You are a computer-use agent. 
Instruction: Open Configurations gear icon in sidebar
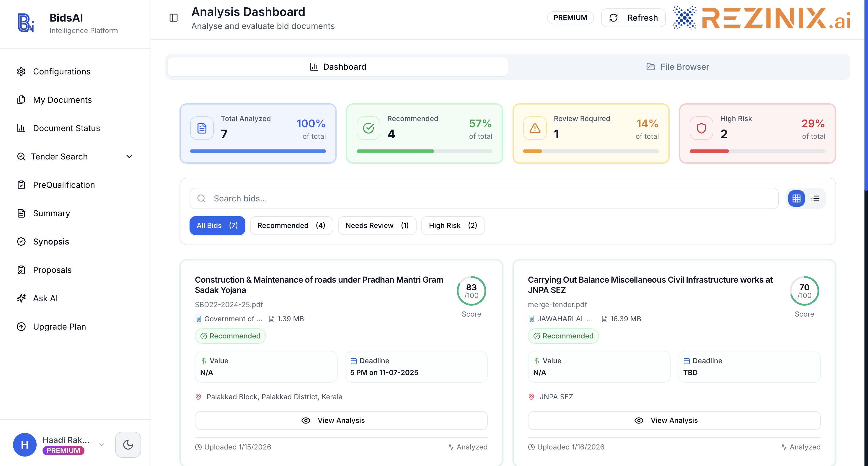(x=21, y=71)
